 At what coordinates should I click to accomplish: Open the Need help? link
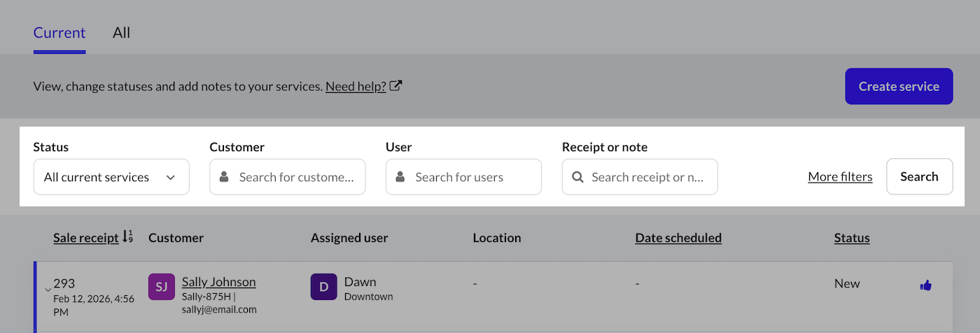click(356, 87)
